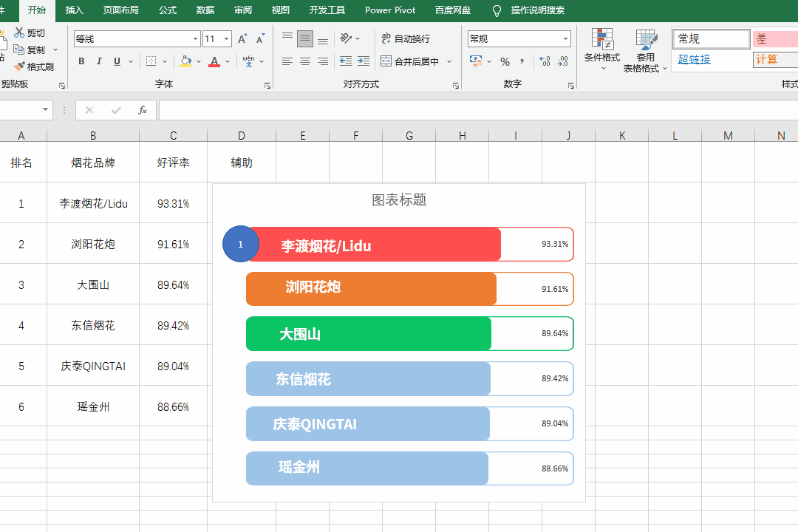Click in the formula bar input
The height and width of the screenshot is (532, 798).
click(478, 110)
